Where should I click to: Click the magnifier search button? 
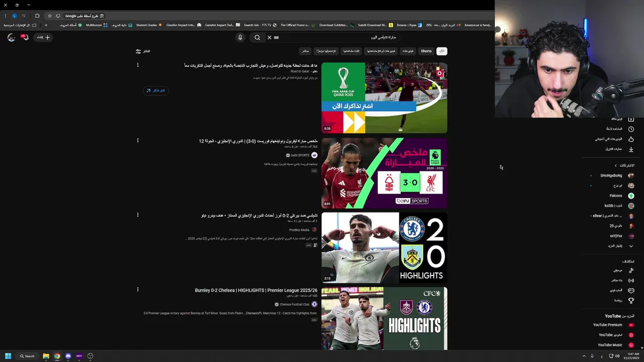click(x=257, y=37)
